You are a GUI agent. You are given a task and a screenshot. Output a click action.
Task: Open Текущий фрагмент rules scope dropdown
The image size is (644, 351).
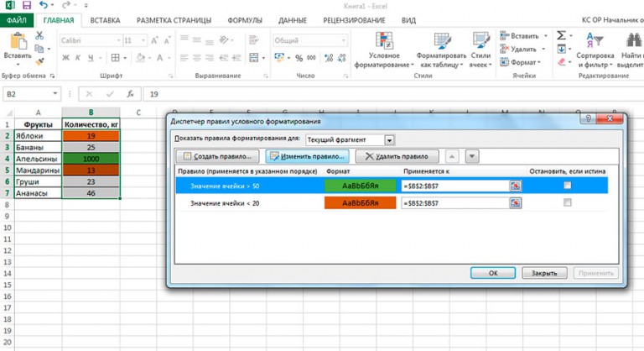389,140
